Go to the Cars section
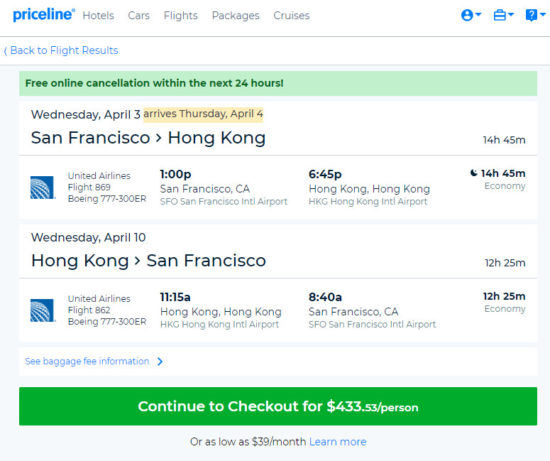 (139, 15)
